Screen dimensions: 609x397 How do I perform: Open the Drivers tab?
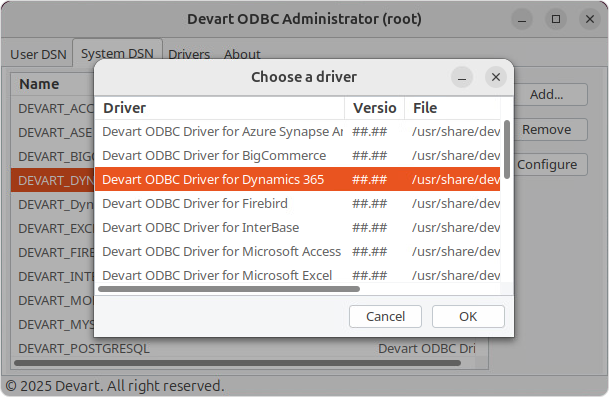point(189,54)
